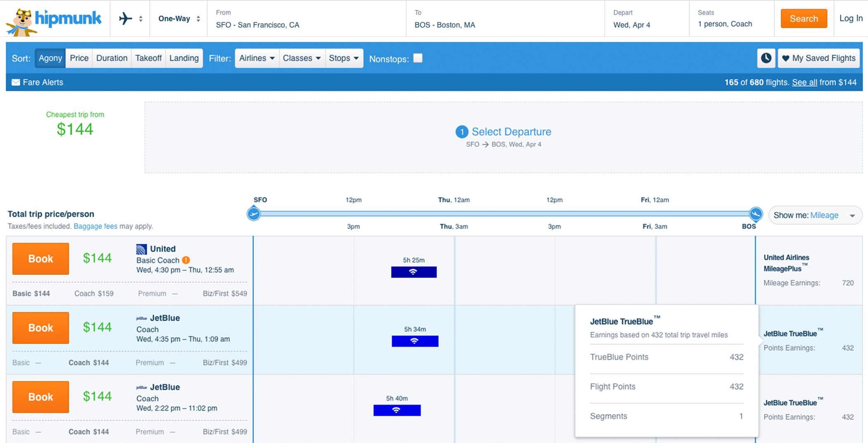Sort flights by Takeoff
The image size is (868, 443).
pyautogui.click(x=148, y=58)
